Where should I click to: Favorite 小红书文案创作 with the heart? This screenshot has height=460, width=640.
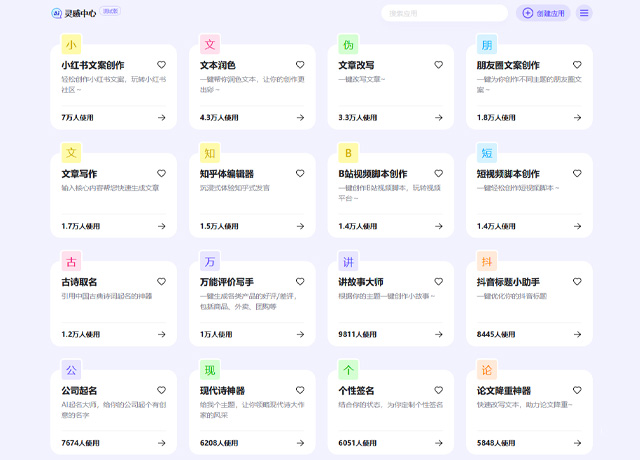[x=161, y=65]
